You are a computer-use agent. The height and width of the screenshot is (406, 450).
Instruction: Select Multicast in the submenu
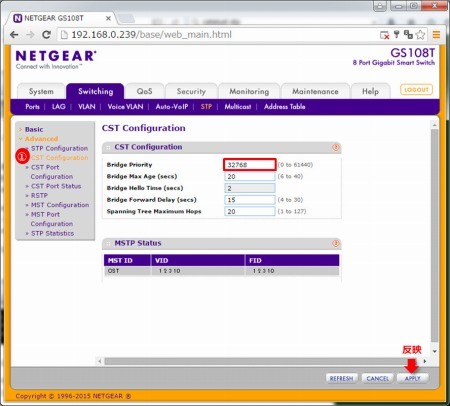click(x=238, y=107)
